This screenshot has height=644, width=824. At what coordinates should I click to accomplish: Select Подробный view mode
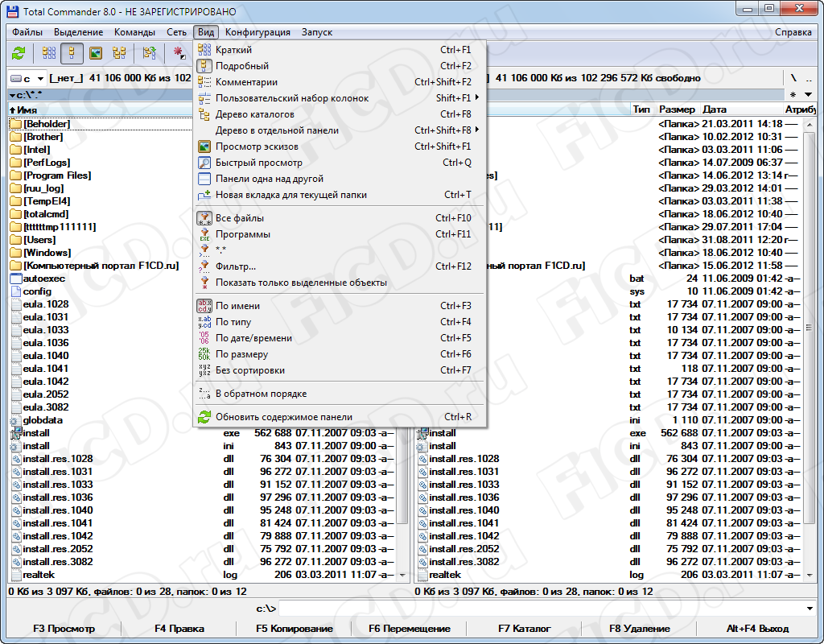340,66
